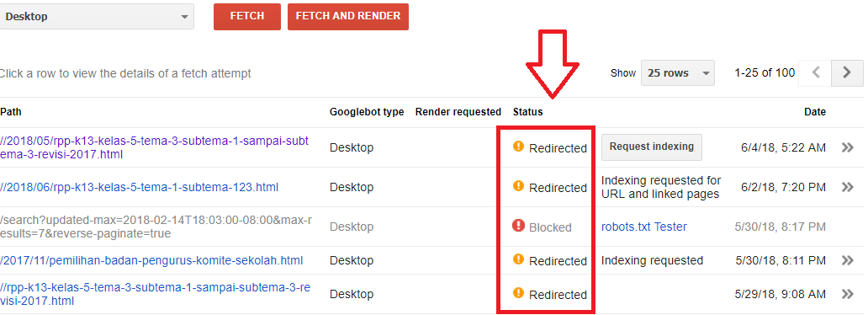Screen dimensions: 868x315
Task: Select the blocked /search?updated-max path row
Action: [431, 227]
